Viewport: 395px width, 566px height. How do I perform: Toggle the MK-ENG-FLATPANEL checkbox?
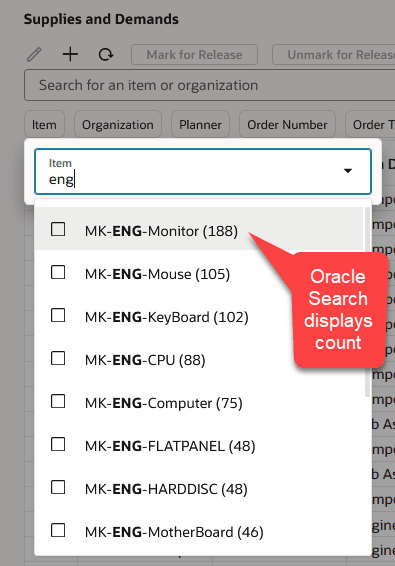click(x=58, y=444)
